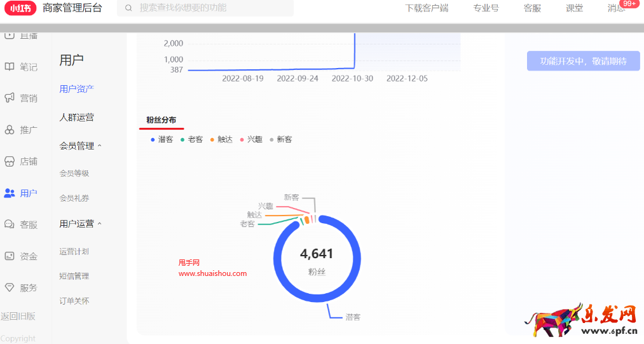644x344 pixels.
Task: Open 下载客户端 download client link
Action: coord(427,8)
